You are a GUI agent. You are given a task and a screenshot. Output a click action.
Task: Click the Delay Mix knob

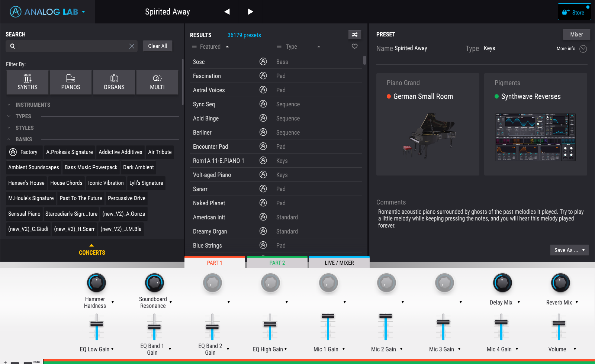pyautogui.click(x=502, y=283)
